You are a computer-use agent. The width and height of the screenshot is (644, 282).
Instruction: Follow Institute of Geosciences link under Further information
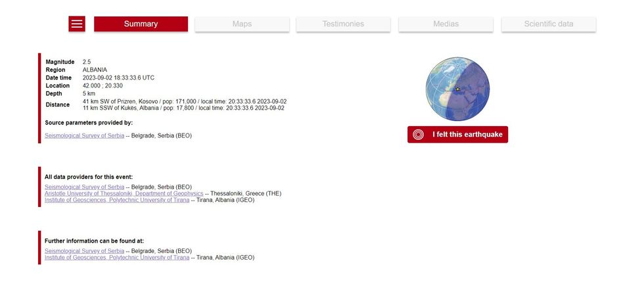[117, 258]
